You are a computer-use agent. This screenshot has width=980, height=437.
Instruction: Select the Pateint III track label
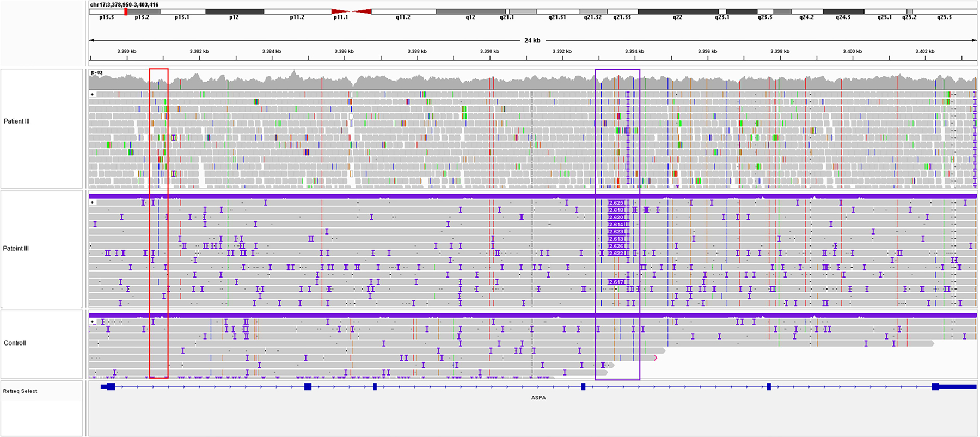pos(16,249)
